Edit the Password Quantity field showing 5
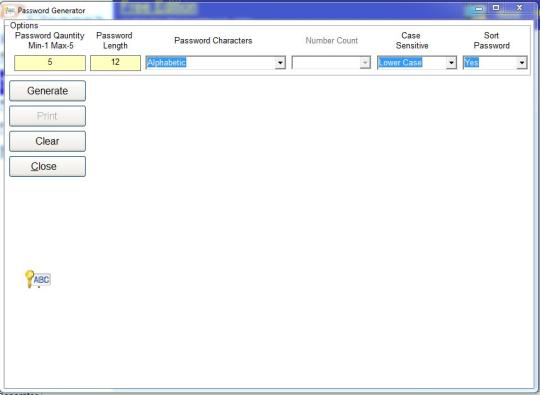 click(50, 63)
